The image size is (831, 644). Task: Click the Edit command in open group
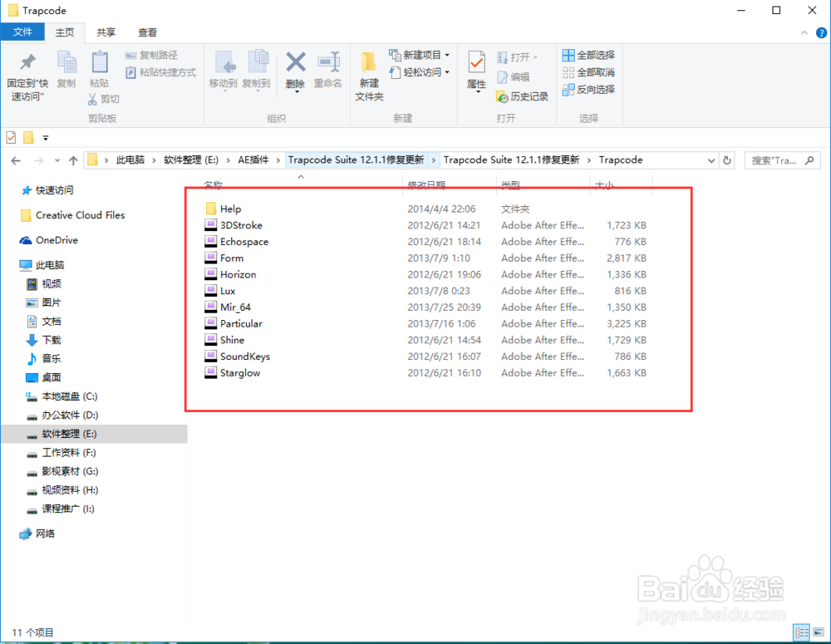coord(514,76)
